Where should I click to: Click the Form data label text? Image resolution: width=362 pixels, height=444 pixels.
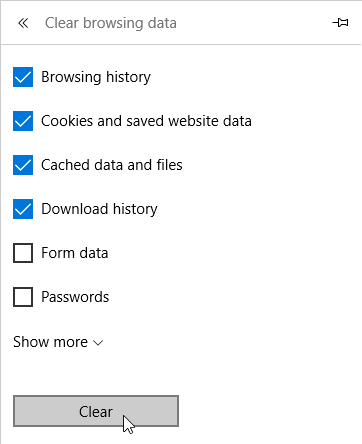click(75, 253)
